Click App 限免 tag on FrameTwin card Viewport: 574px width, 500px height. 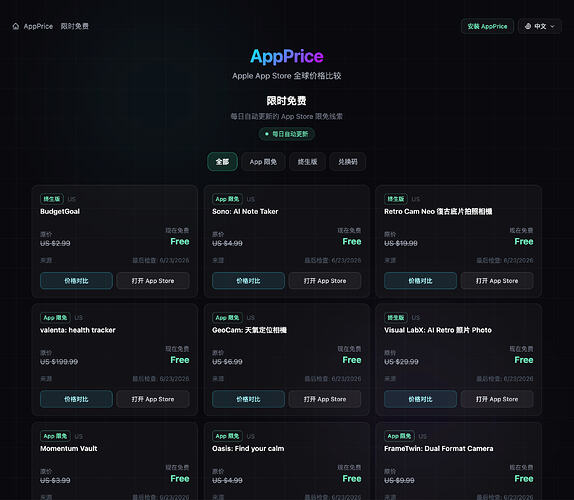[x=399, y=436]
